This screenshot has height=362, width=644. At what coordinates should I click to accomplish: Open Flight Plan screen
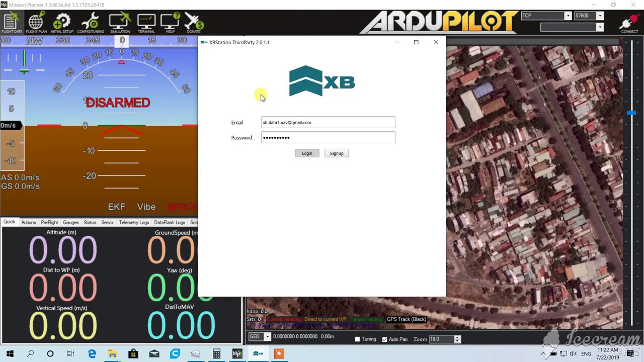(36, 23)
